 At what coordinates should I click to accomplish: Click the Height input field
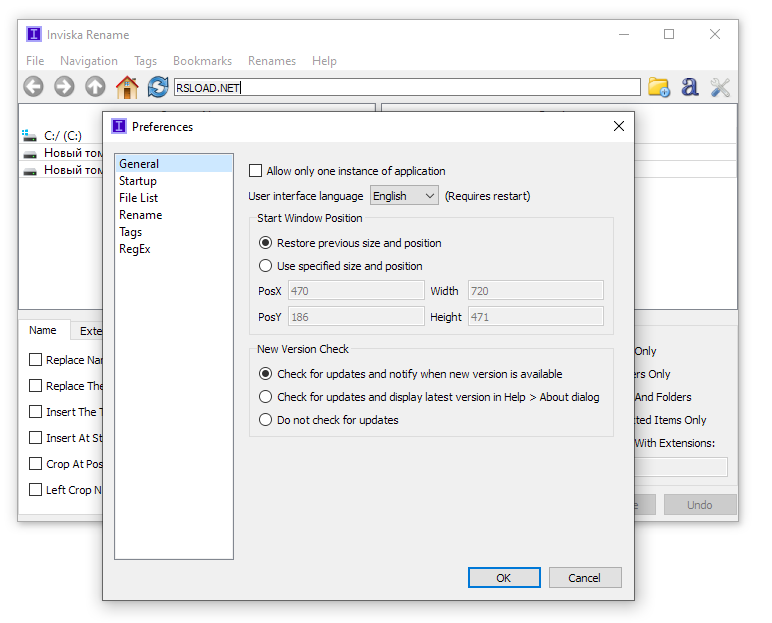tap(536, 317)
